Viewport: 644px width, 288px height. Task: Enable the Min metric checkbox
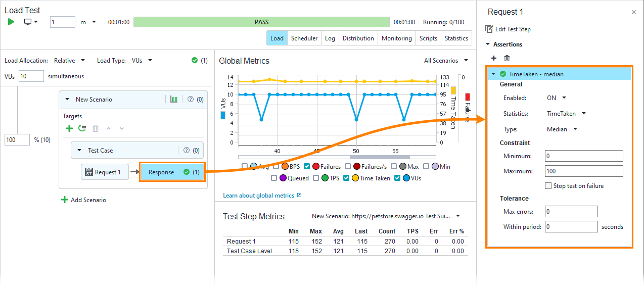(427, 166)
